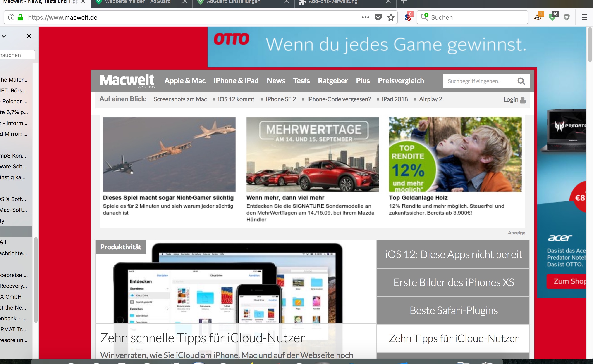Open the page actions menu (three dots)
Screen dimensions: 593x364
(x=365, y=17)
